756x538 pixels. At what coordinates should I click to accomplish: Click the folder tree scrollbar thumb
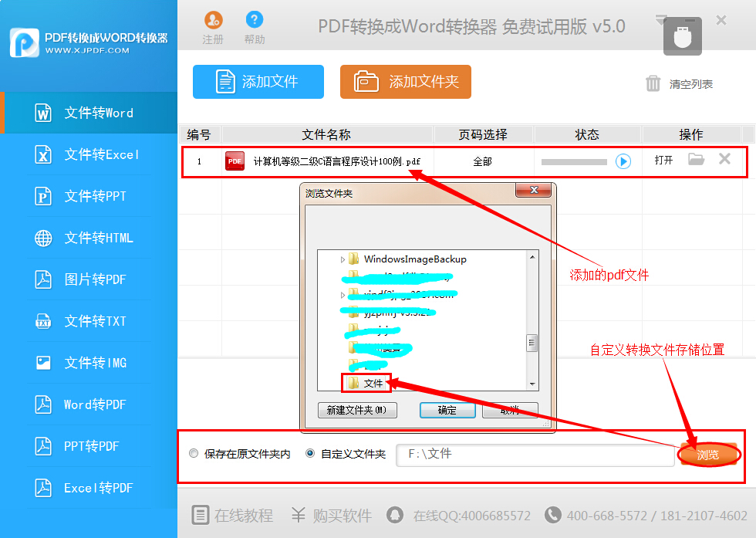[532, 343]
